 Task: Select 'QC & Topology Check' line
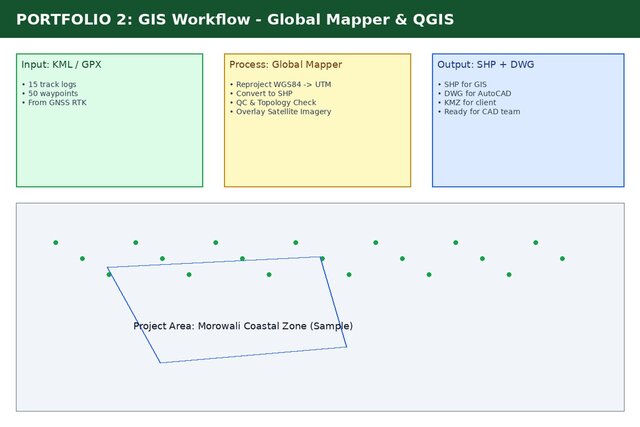pos(273,102)
